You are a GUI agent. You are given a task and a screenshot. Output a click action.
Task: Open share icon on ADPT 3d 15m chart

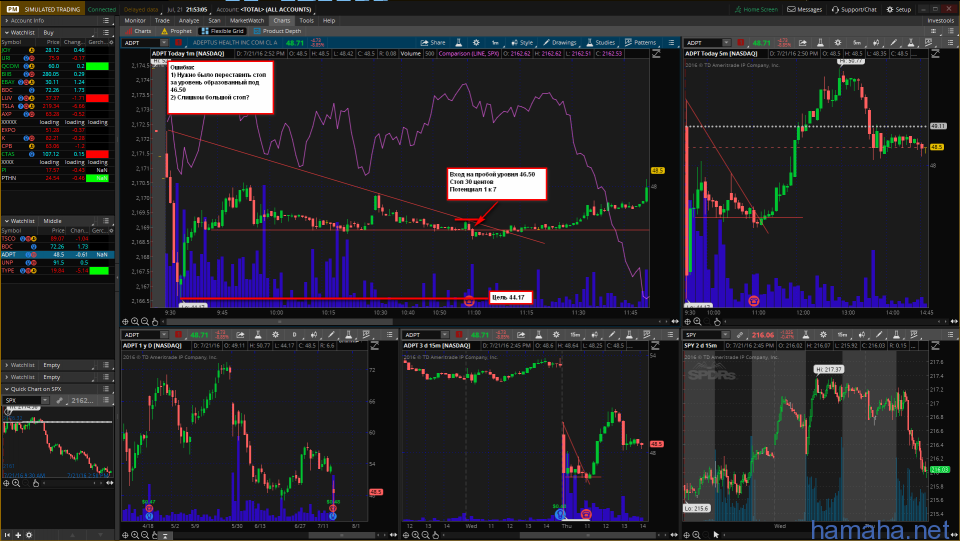tap(521, 335)
